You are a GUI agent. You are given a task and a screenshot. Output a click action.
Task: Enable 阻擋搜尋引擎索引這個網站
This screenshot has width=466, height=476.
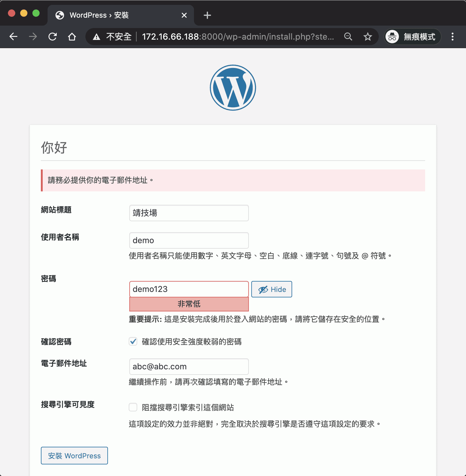coord(133,407)
